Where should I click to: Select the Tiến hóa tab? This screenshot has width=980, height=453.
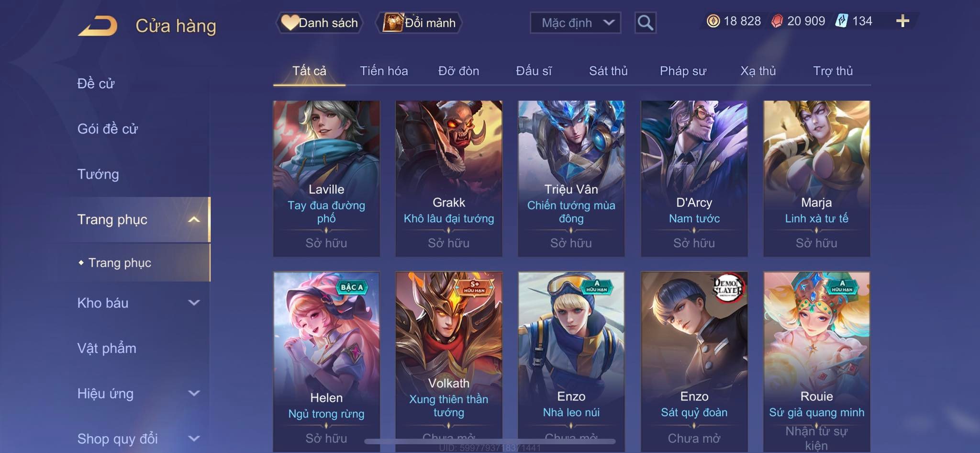[x=384, y=71]
